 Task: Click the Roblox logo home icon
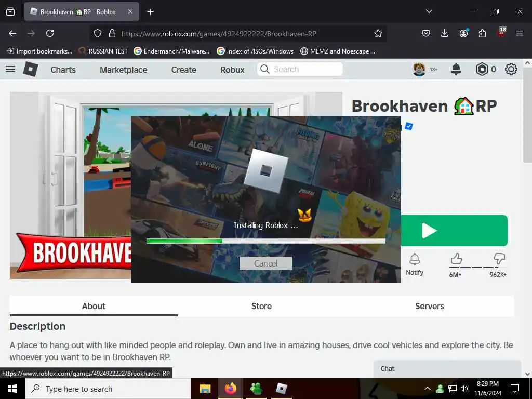tap(31, 69)
